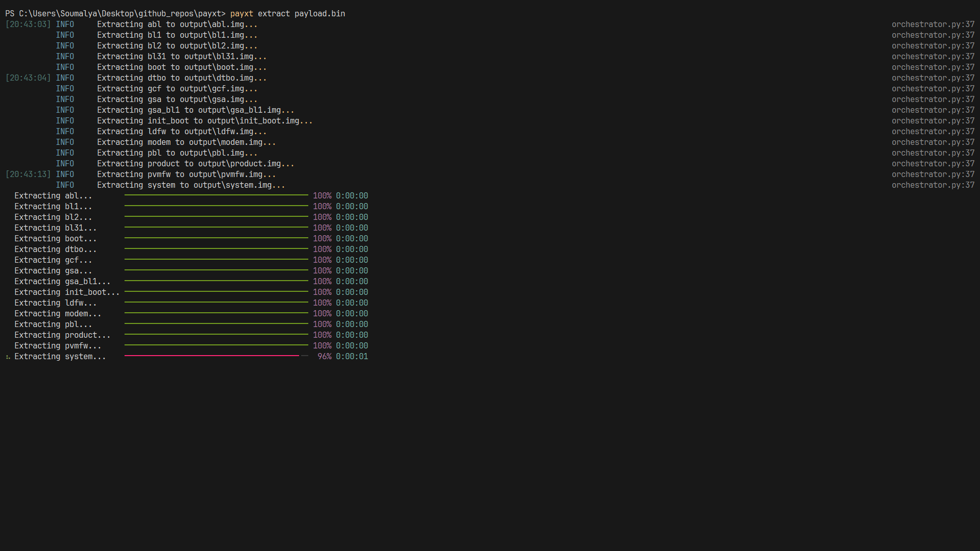
Task: Click log line 'Extracting bl2 to output\bl2.img...'
Action: pos(177,46)
